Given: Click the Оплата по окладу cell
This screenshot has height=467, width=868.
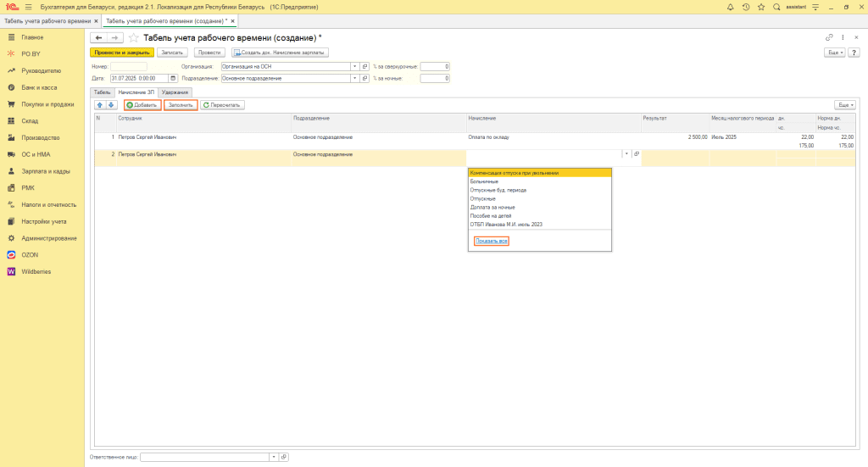Looking at the screenshot, I should [x=554, y=137].
